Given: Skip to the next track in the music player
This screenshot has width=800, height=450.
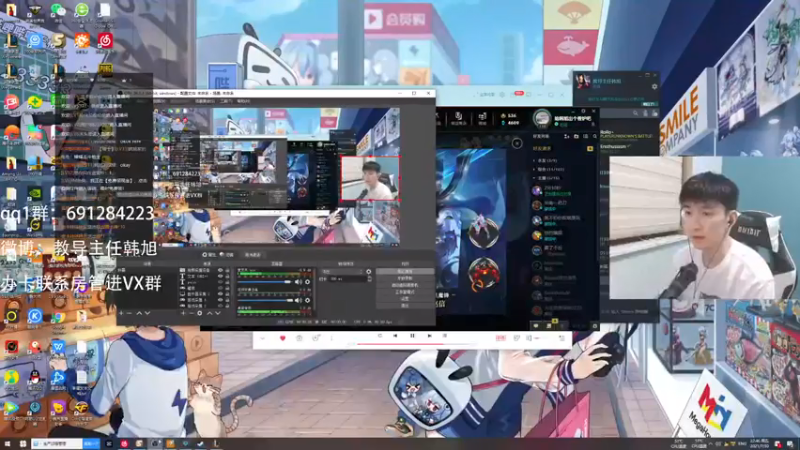Looking at the screenshot, I should [430, 336].
